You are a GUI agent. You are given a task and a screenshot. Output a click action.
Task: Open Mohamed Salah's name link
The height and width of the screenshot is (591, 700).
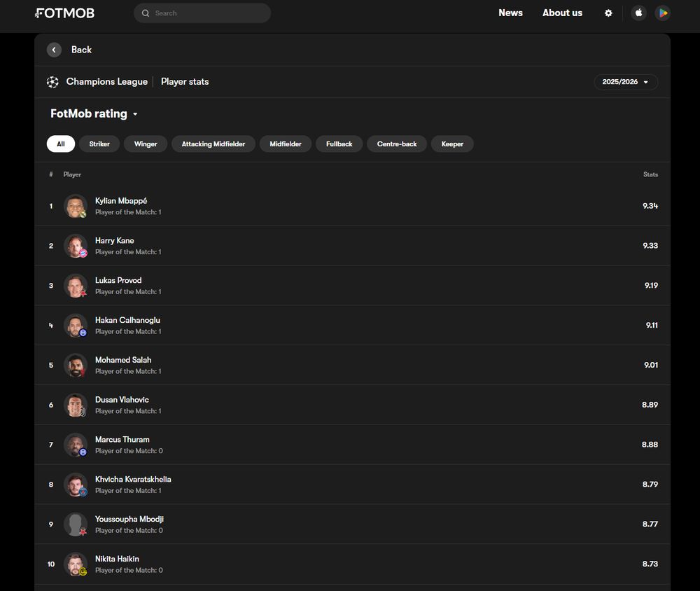pos(123,360)
